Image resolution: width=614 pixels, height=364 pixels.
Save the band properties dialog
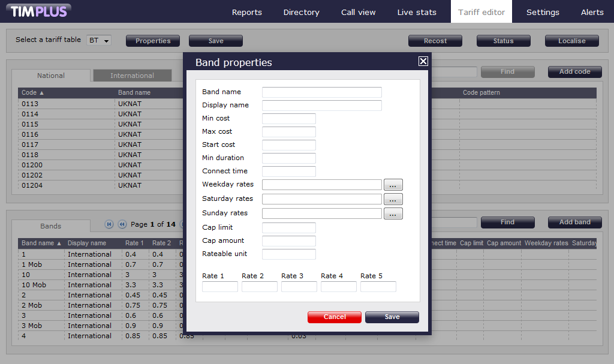pyautogui.click(x=392, y=317)
